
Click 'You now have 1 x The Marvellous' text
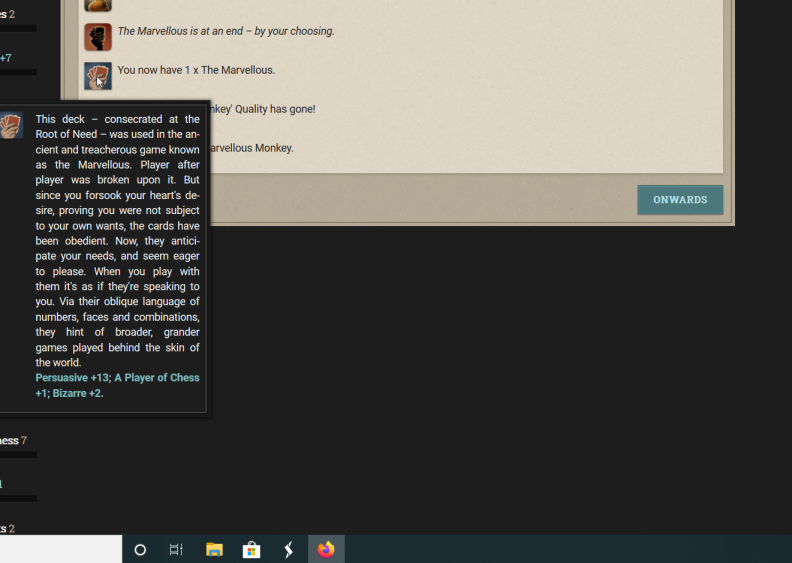(196, 70)
